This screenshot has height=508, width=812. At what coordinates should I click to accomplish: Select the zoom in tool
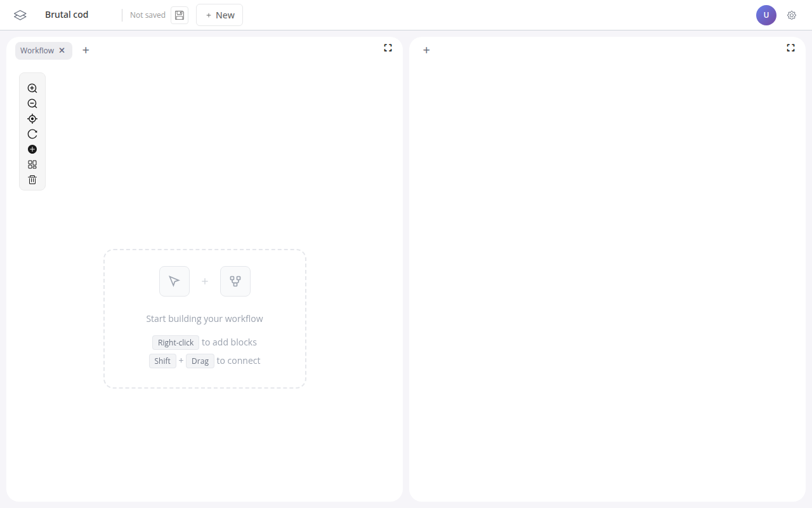pos(32,88)
